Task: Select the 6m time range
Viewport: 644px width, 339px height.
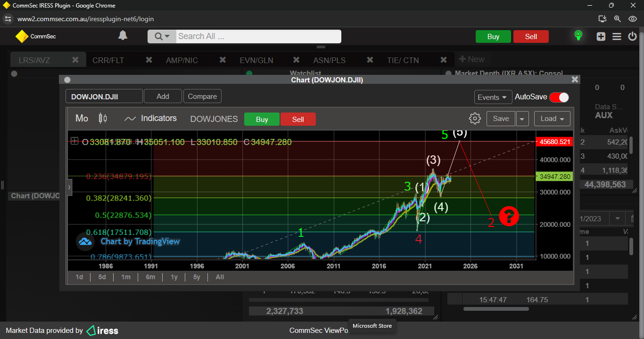Action: coord(150,277)
